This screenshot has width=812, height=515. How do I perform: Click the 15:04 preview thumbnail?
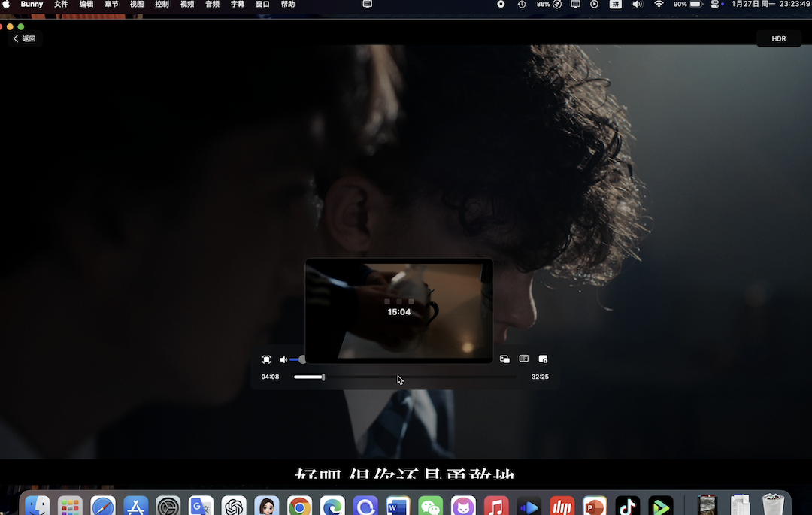point(398,311)
